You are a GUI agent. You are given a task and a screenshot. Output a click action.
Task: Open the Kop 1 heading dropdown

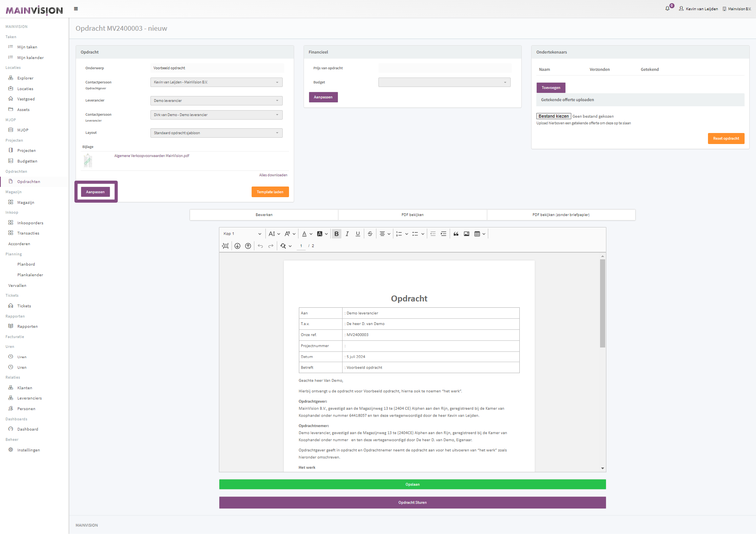pos(242,234)
